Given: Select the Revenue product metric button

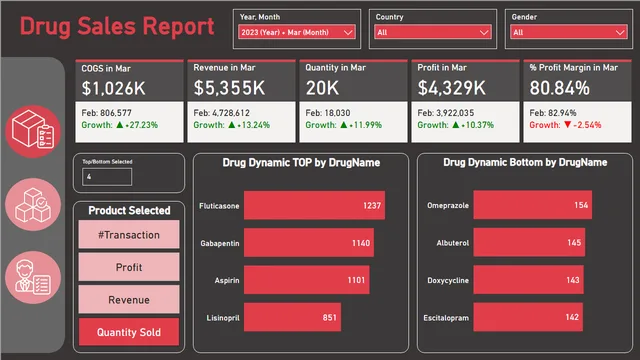Looking at the screenshot, I should (x=129, y=300).
